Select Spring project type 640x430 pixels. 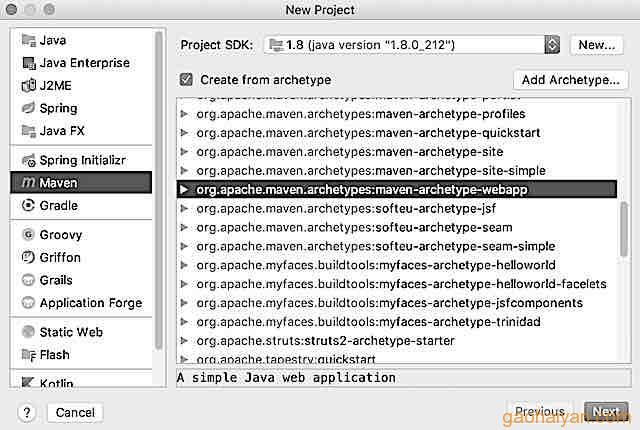coord(82,108)
